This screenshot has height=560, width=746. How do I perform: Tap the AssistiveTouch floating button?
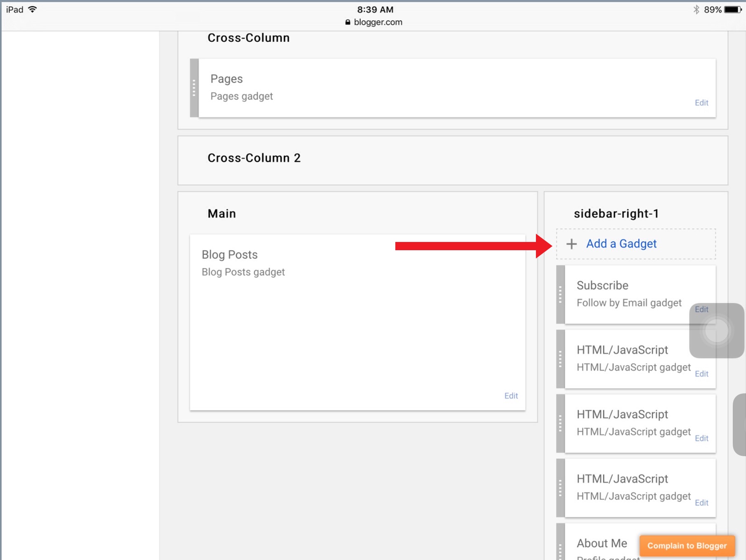[717, 330]
